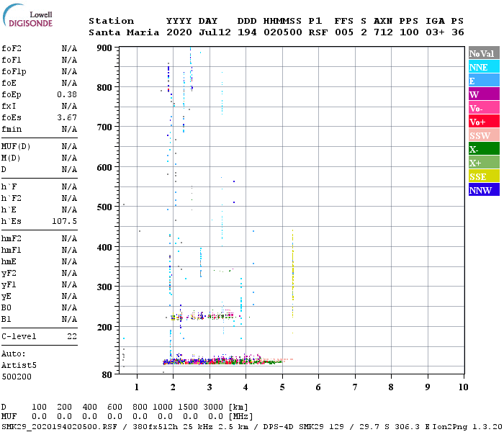Click the foF2 parameter label
504x432 pixels.
12,48
